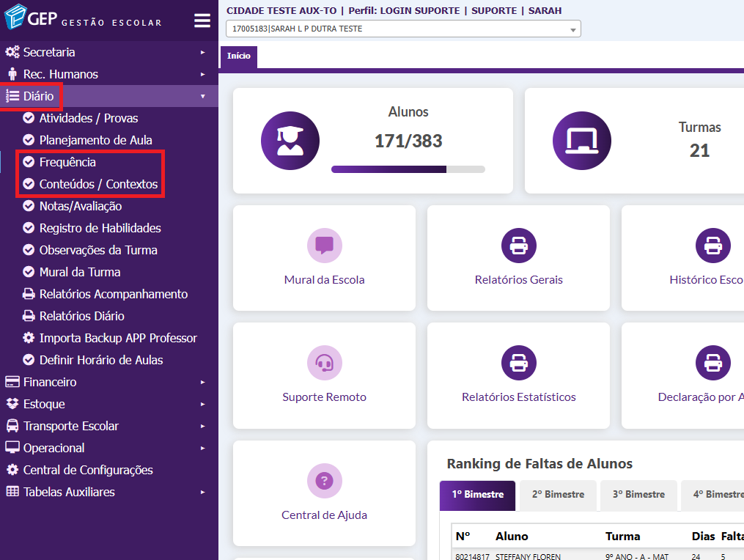
Task: Open Importa Backup APP Professor
Action: [x=117, y=338]
